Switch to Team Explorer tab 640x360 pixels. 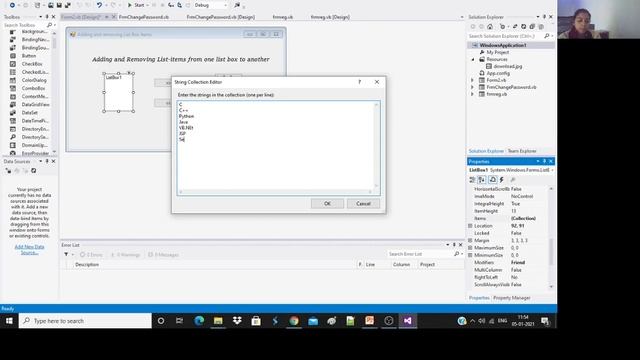point(522,151)
